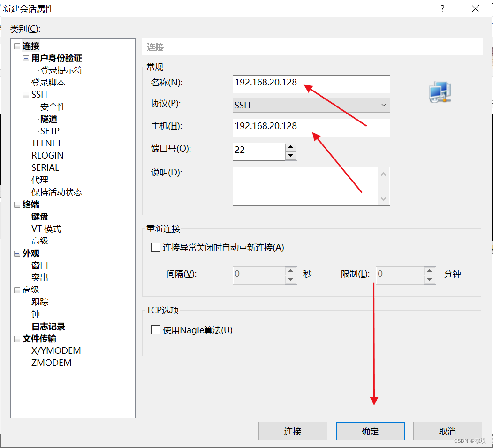Enable automatic reconnect on abnormal disconnect
Viewport: 493px width, 448px height.
155,247
